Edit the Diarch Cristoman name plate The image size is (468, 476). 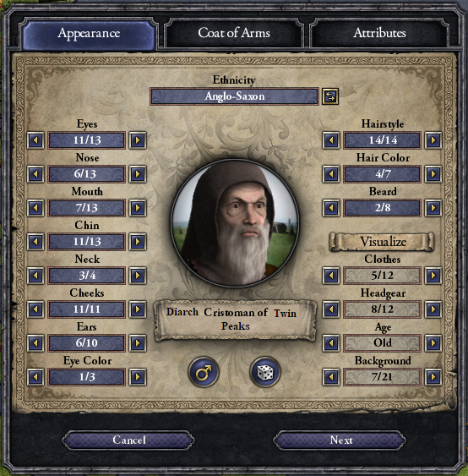pos(235,320)
